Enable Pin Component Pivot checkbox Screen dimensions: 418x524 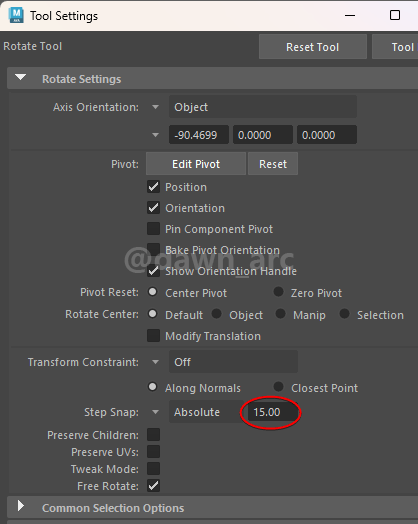pos(153,229)
